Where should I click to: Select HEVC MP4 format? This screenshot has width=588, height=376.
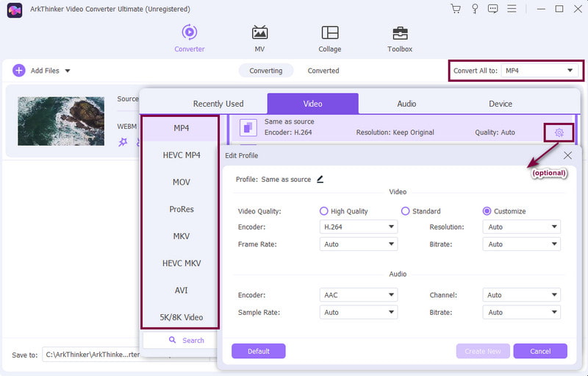(x=182, y=155)
